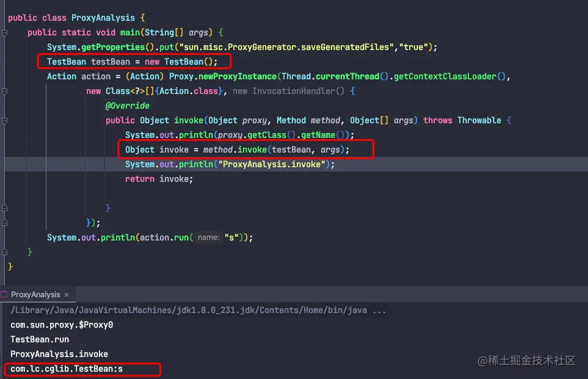This screenshot has height=379, width=588.
Task: Collapse the main method fold marker
Action: (4, 32)
